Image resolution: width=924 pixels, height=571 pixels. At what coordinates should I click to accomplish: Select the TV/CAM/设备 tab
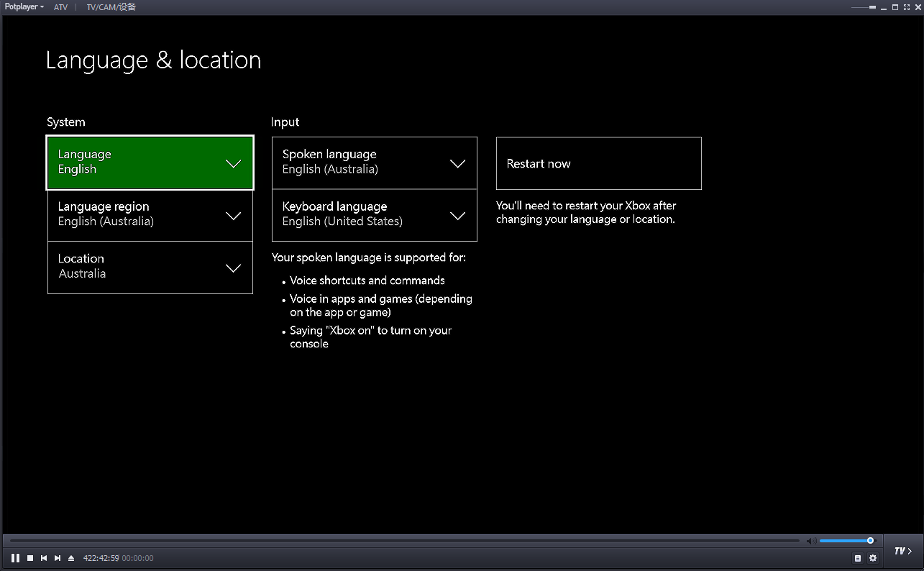pos(111,6)
